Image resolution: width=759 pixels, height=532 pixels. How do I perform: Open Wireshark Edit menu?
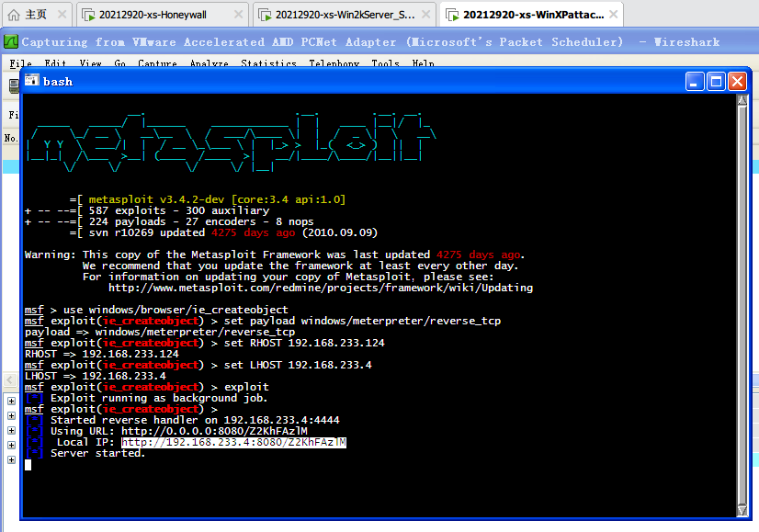pos(55,63)
